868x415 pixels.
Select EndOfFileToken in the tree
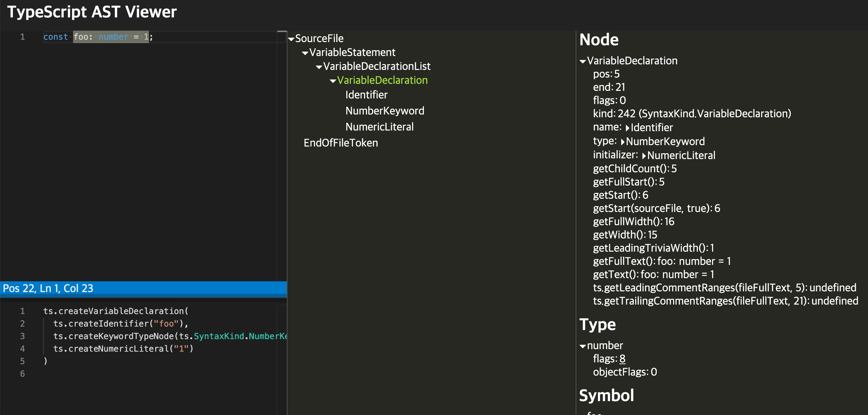coord(340,143)
